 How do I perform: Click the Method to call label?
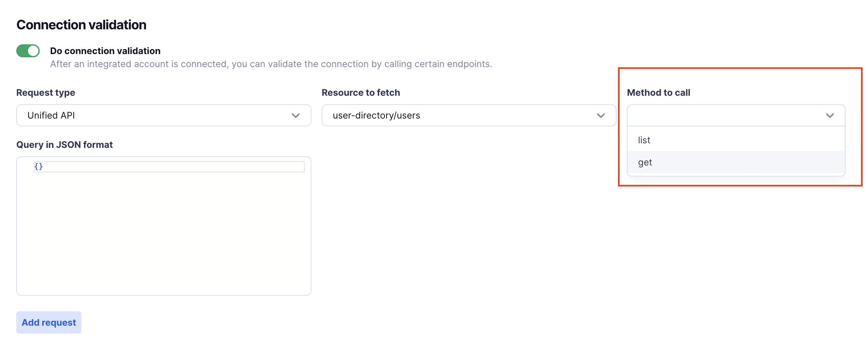[x=658, y=93]
